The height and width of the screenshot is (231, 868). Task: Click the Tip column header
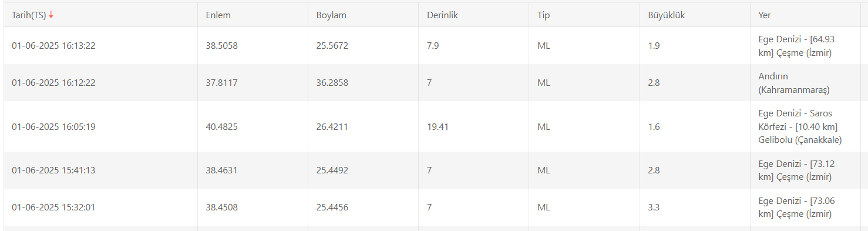click(543, 15)
